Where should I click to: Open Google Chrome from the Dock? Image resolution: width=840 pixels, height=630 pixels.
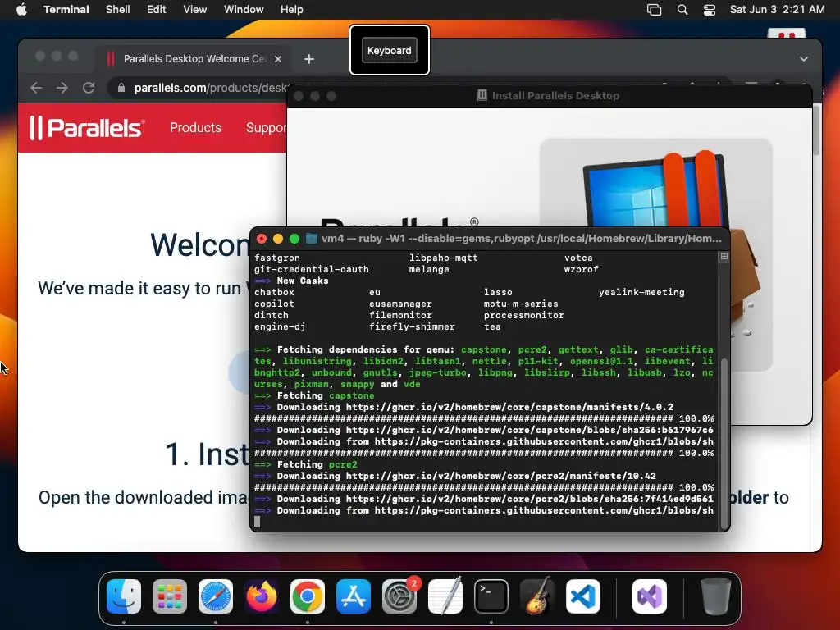coord(308,596)
